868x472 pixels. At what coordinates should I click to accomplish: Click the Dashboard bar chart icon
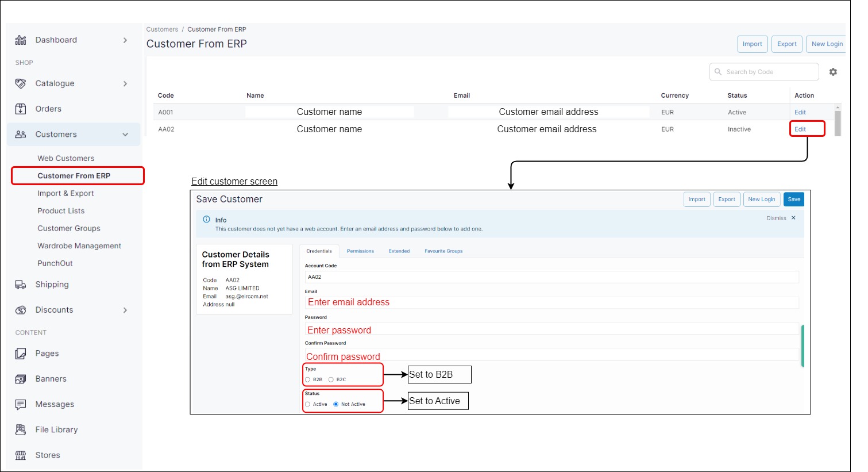click(x=21, y=40)
